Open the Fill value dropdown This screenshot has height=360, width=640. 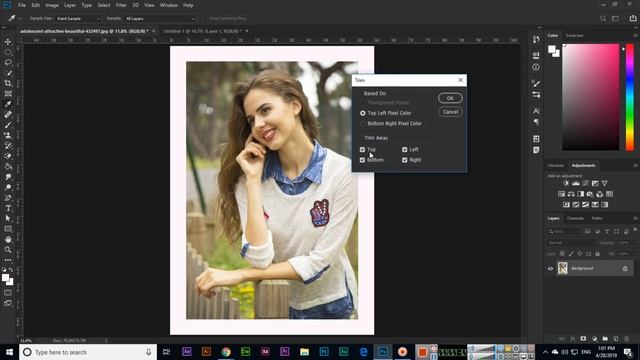pos(628,253)
